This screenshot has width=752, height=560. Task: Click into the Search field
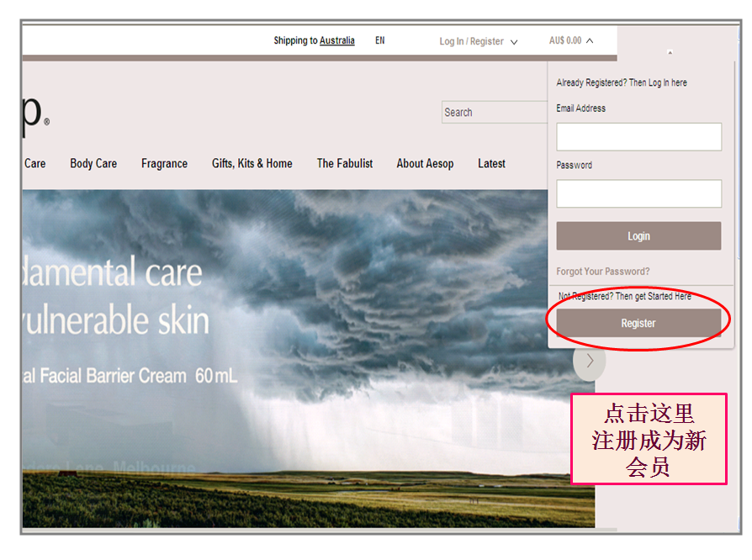click(x=495, y=113)
